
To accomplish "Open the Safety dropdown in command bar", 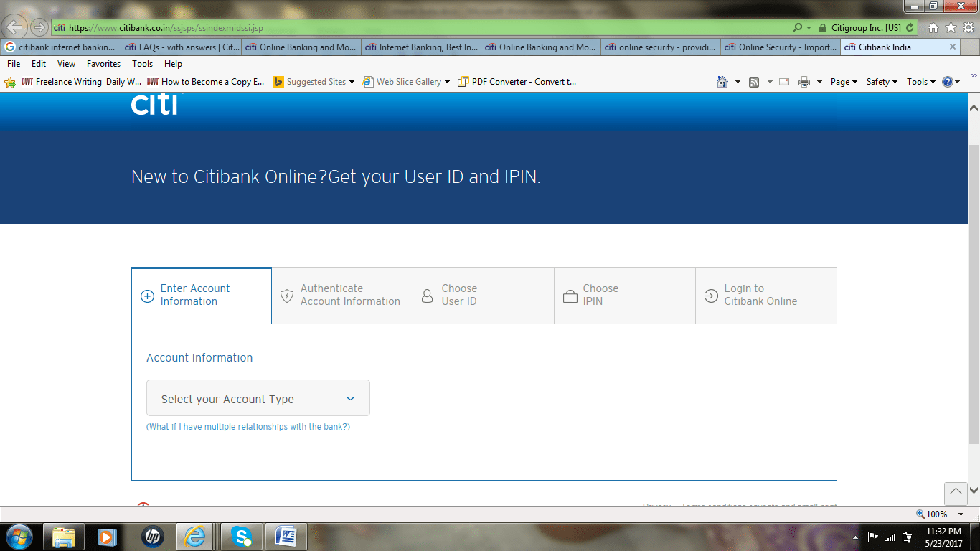I will pos(882,82).
